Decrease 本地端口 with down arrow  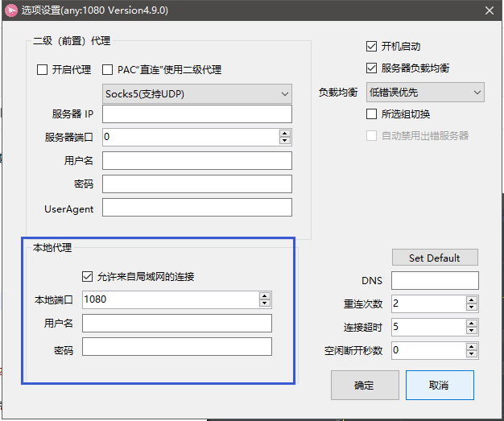(265, 303)
